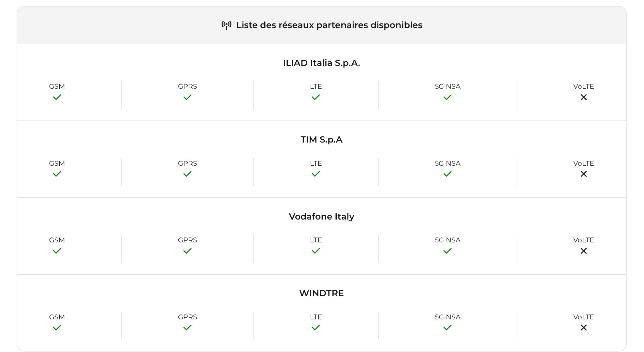This screenshot has width=644, height=352.
Task: Select the TIM S.p.A operator heading
Action: 321,140
